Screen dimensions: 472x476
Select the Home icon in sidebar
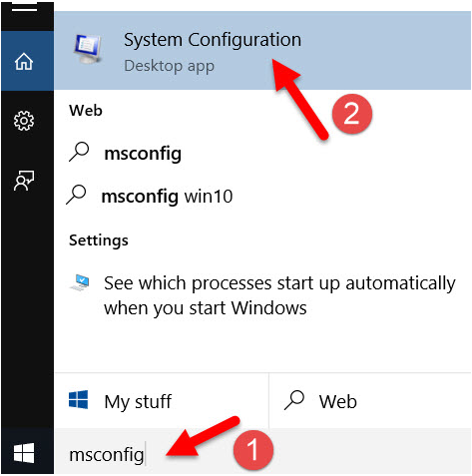click(x=24, y=62)
